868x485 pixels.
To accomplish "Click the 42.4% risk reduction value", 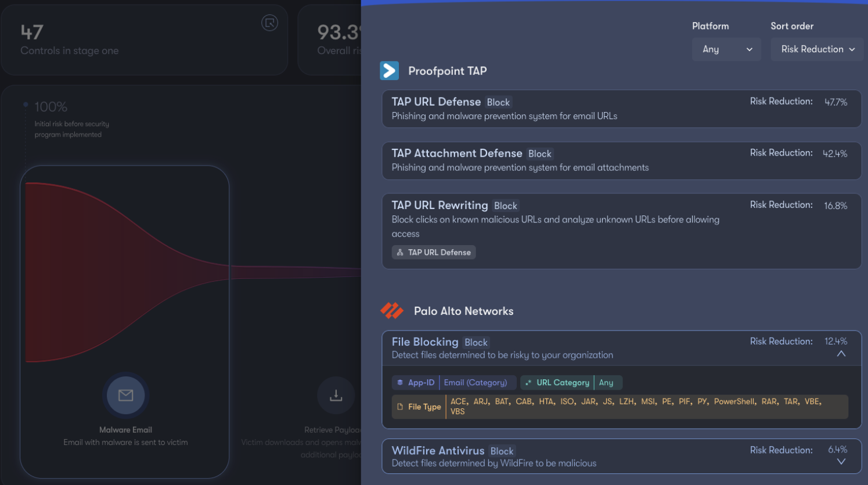I will pyautogui.click(x=835, y=154).
